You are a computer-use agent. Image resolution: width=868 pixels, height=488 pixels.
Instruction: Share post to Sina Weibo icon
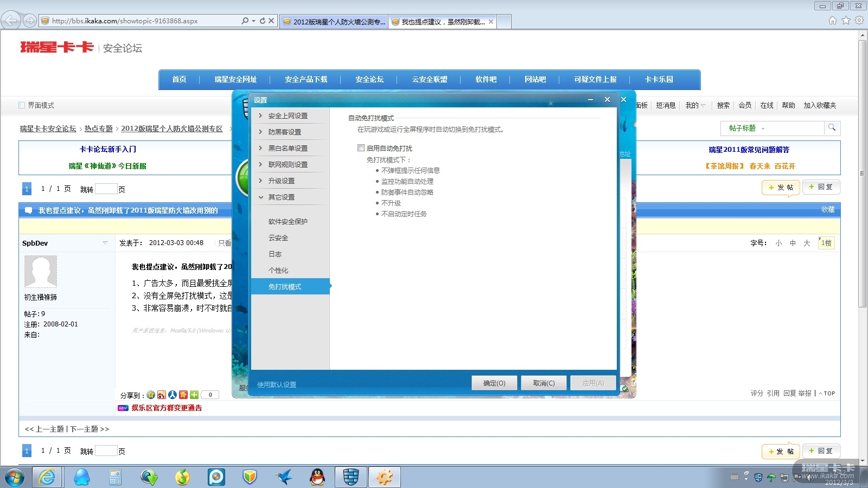pos(162,395)
